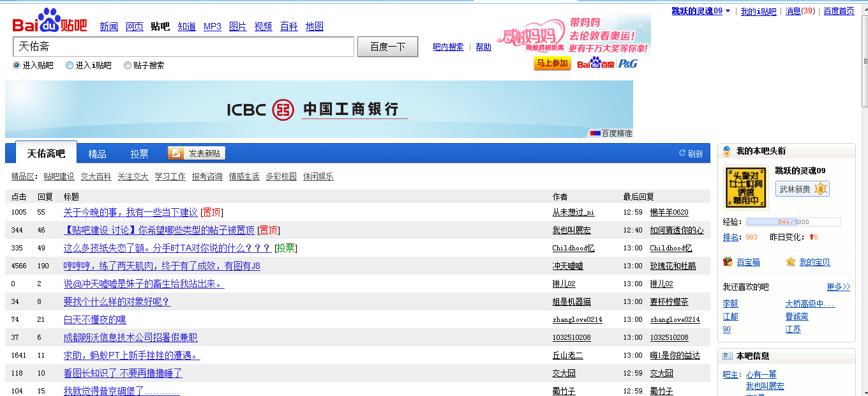Open post 求助，蚂蚁PT上新手挂挂的遭遇
Image resolution: width=868 pixels, height=396 pixels.
click(x=131, y=355)
